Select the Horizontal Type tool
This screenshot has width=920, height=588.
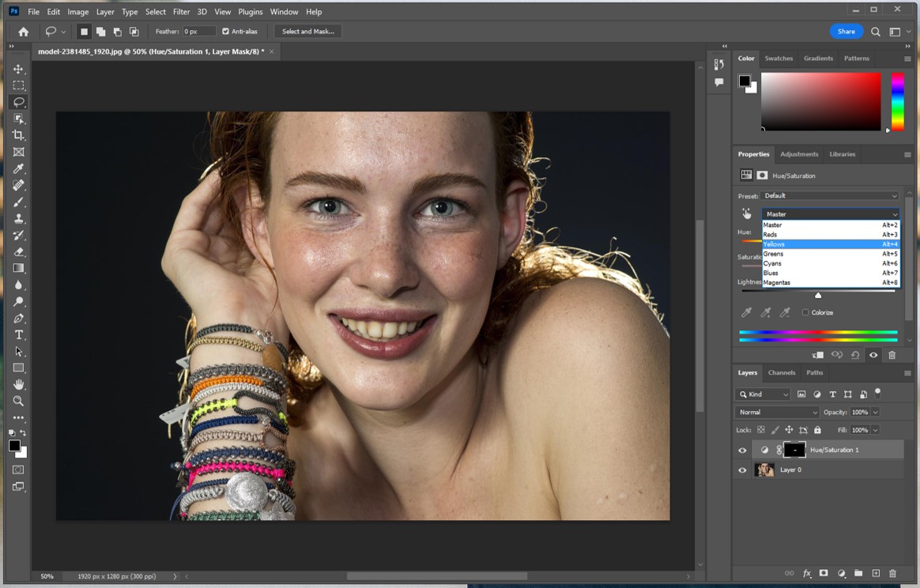coord(19,335)
